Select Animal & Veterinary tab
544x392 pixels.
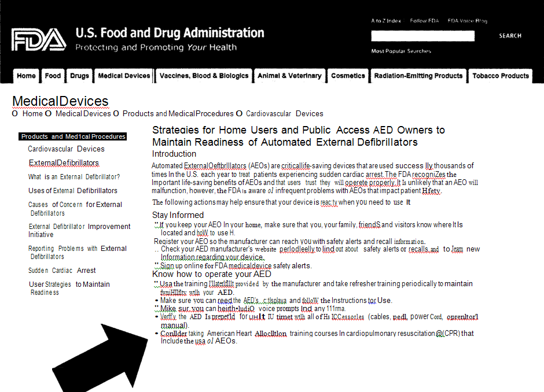[289, 76]
